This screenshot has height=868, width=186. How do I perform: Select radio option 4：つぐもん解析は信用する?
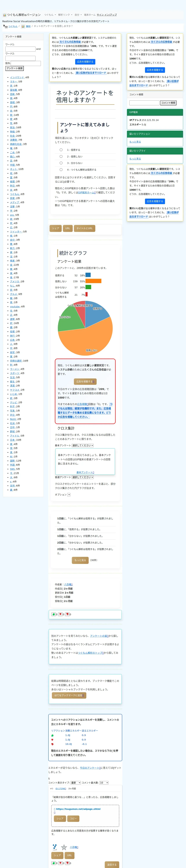[x=61, y=170]
